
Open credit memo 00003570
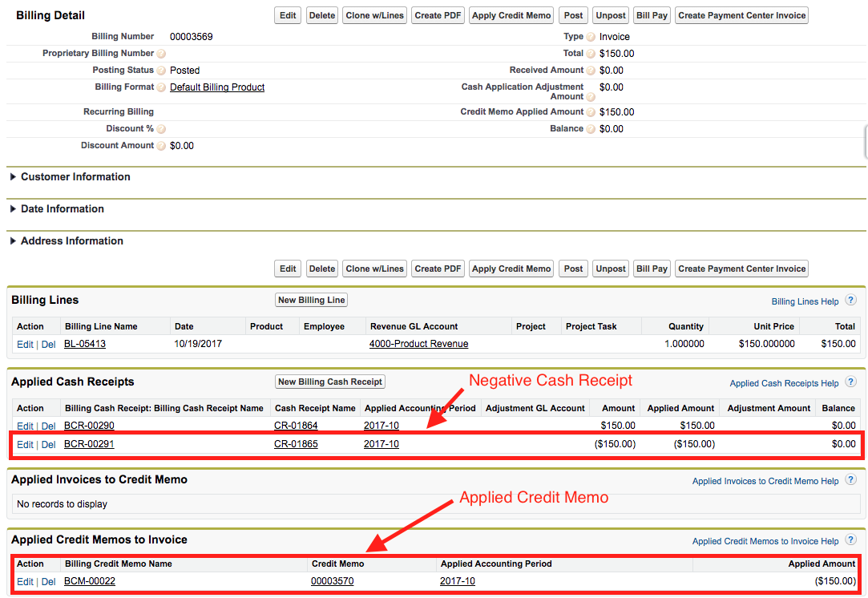(332, 581)
